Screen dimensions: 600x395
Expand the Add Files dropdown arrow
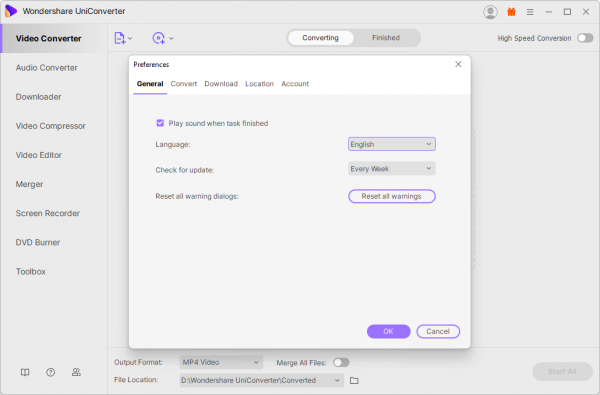pyautogui.click(x=130, y=38)
